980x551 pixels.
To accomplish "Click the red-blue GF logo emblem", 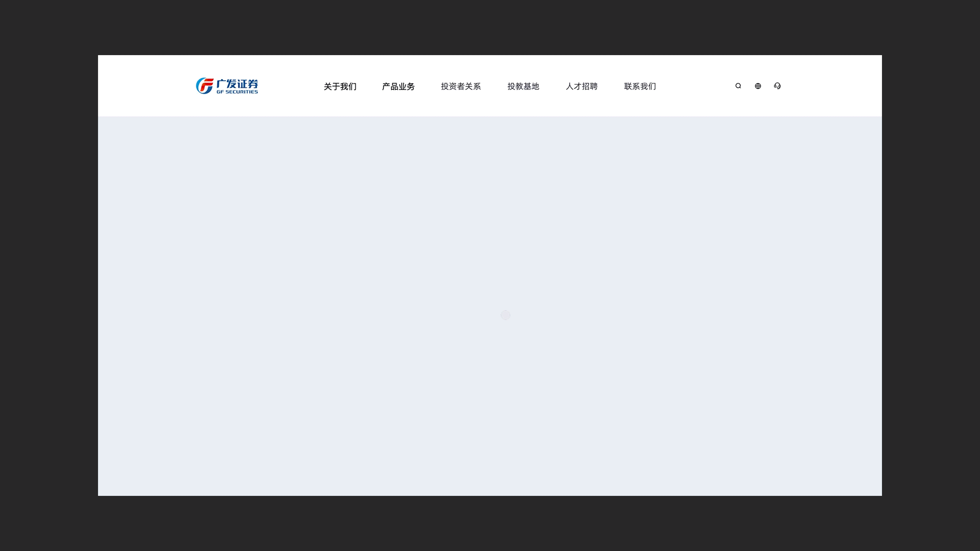I will pos(204,86).
